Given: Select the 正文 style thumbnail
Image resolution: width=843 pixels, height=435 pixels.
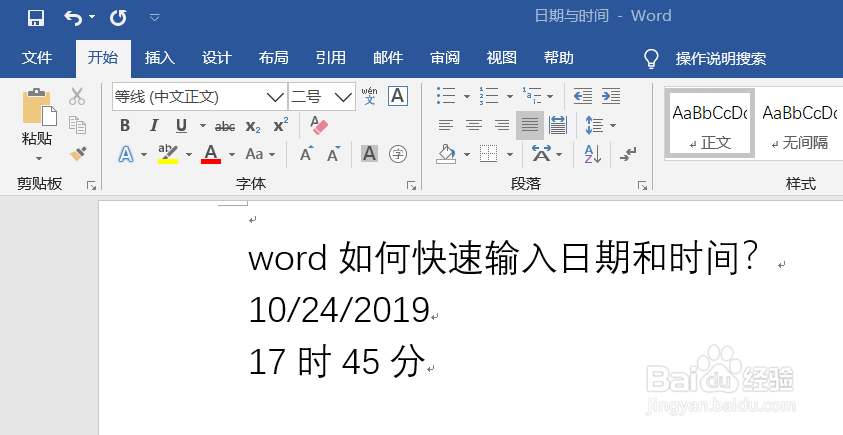Looking at the screenshot, I should 709,124.
